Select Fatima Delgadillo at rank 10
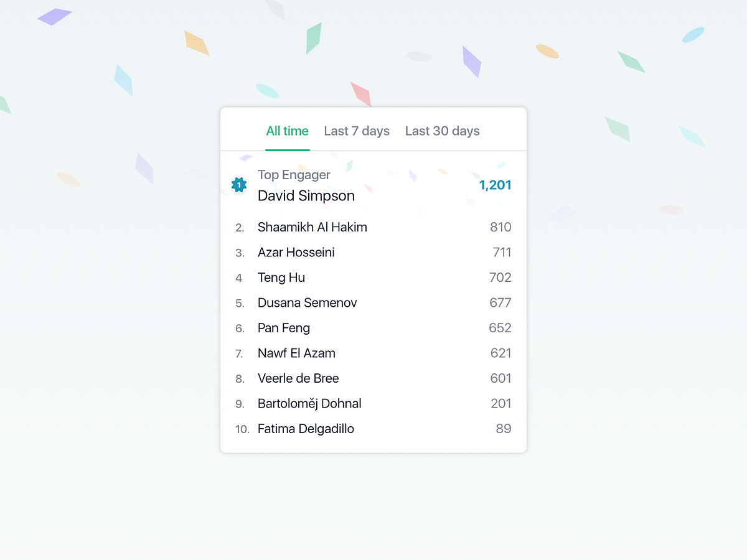This screenshot has height=560, width=747. tap(306, 429)
